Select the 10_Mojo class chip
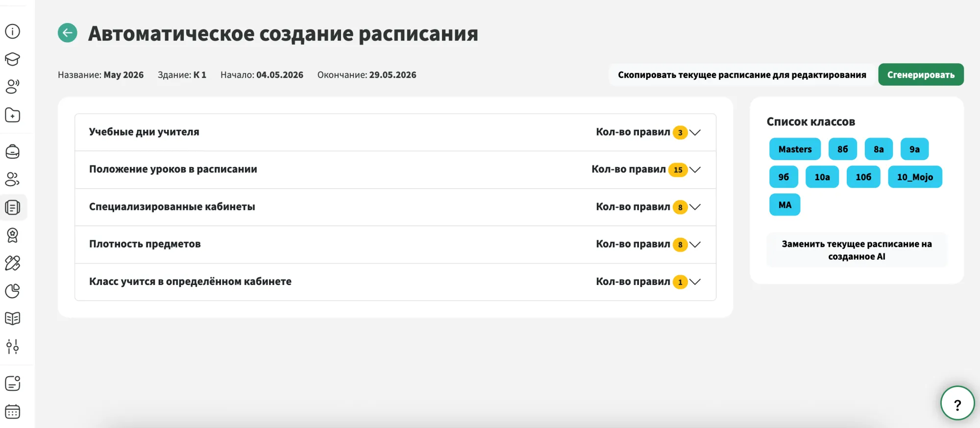This screenshot has height=428, width=980. point(915,177)
